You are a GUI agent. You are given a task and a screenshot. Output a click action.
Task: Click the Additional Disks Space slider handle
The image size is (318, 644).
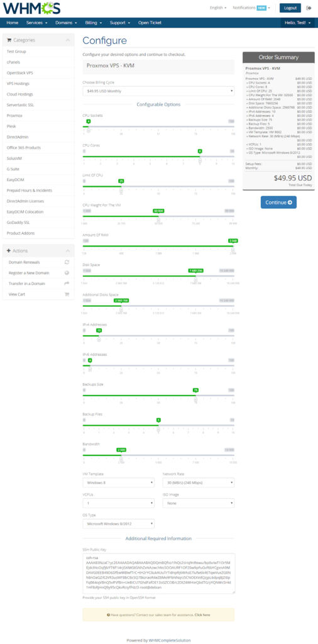121,309
